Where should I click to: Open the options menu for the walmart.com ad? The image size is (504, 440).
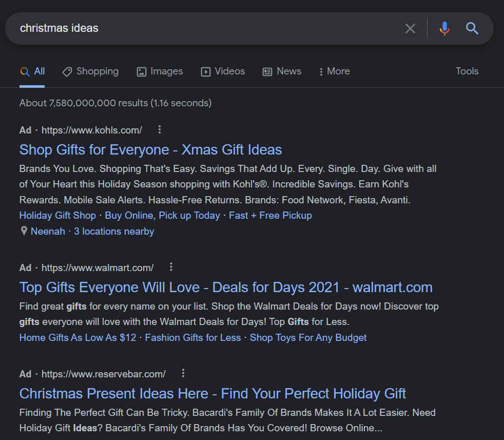(x=171, y=267)
